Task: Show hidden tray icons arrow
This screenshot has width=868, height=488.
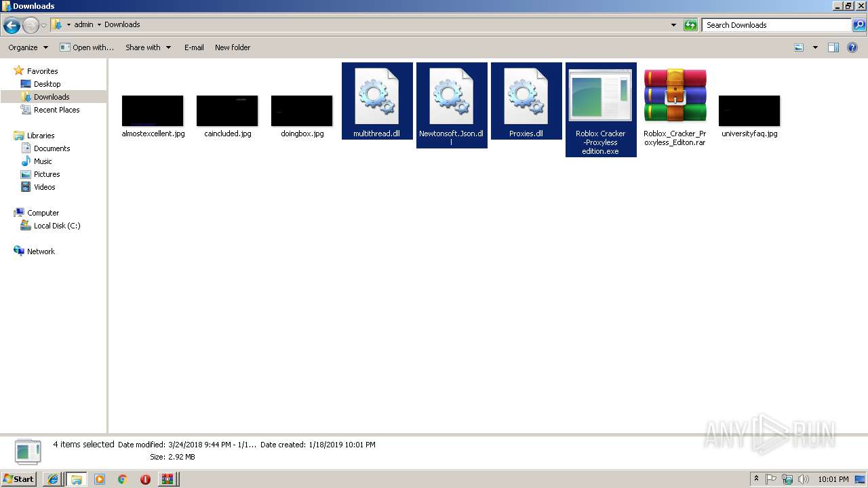Action: coord(757,479)
